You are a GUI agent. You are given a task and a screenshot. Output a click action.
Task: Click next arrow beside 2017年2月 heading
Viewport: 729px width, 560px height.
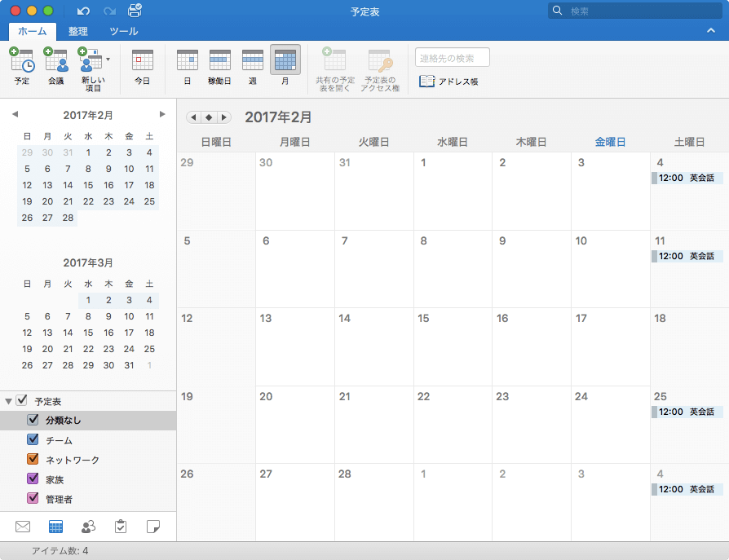[x=224, y=117]
